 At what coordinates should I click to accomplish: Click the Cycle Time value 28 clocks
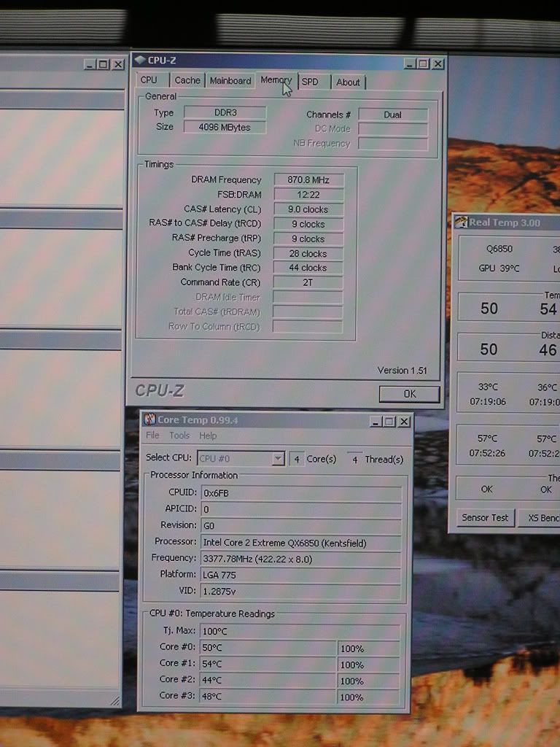pyautogui.click(x=308, y=253)
